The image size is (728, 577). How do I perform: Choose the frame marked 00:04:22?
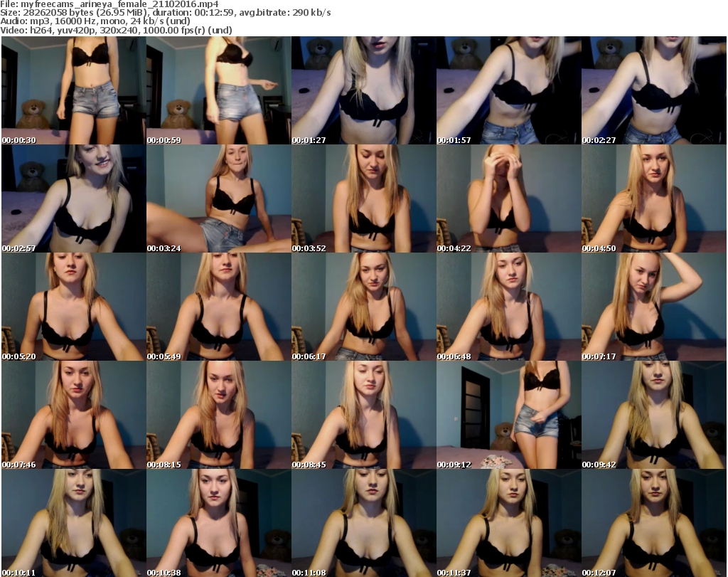coord(508,198)
